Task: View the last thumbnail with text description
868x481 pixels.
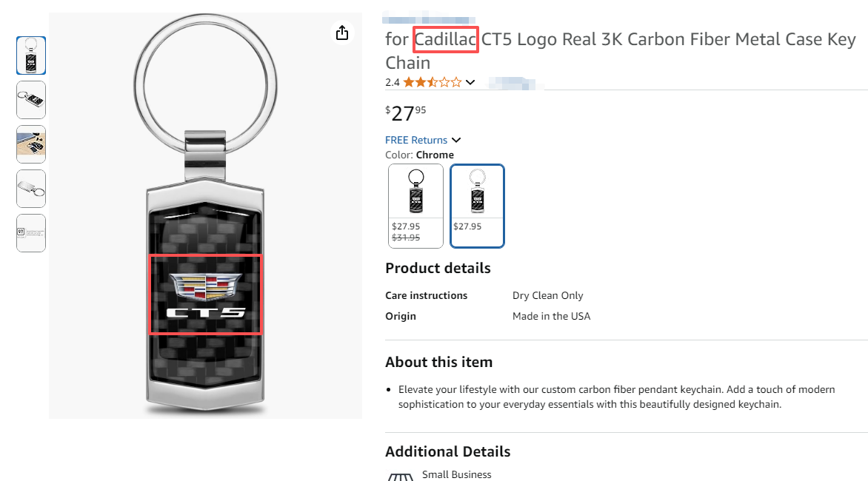Action: coord(31,233)
